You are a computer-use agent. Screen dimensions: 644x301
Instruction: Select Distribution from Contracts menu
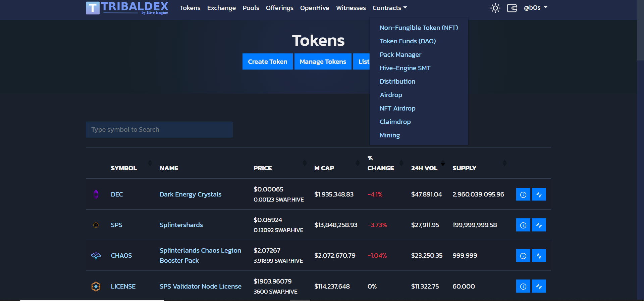point(397,81)
